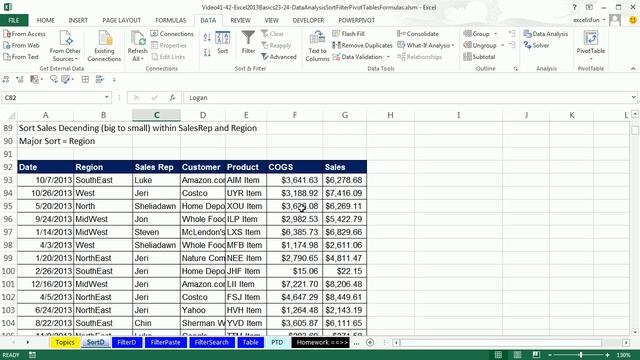
Task: Switch to the DEVELOPER tab
Action: click(x=308, y=20)
